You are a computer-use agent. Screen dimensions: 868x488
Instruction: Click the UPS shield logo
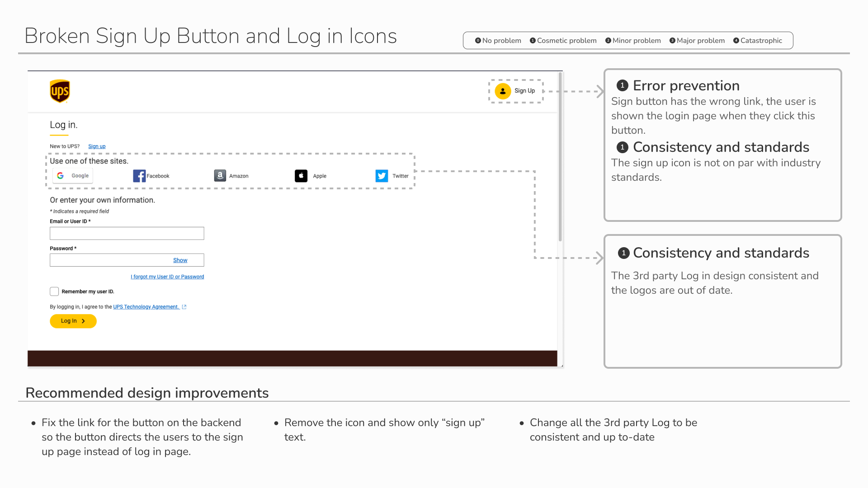60,91
